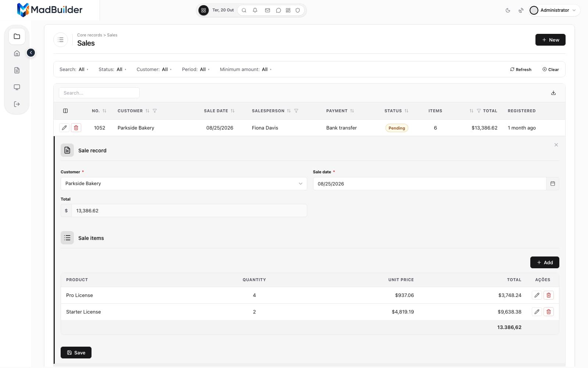The height and width of the screenshot is (368, 588).
Task: Go to home via sidebar icon
Action: pos(17,53)
